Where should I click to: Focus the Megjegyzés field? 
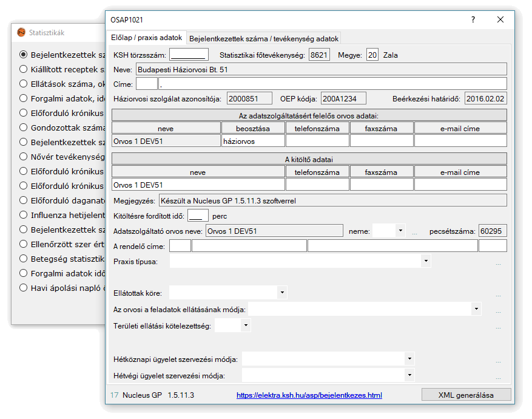[333, 200]
